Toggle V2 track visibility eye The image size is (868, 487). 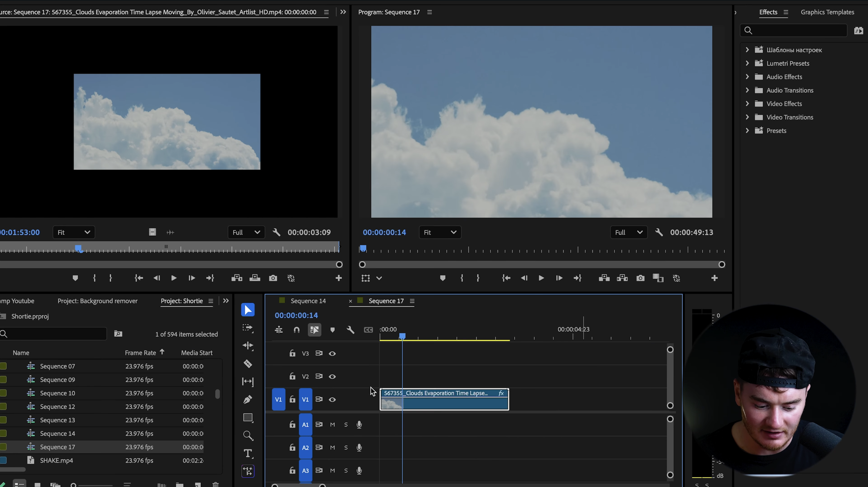pyautogui.click(x=332, y=377)
